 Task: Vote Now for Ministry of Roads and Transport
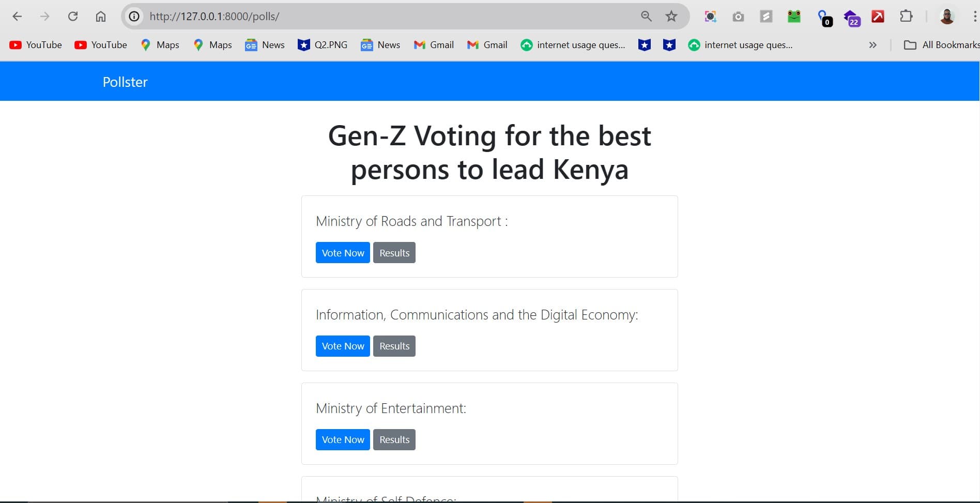coord(342,252)
